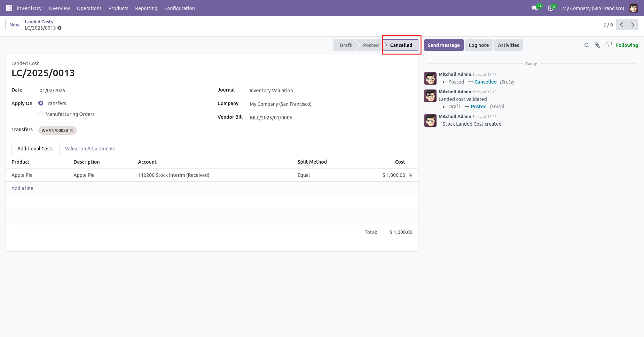The height and width of the screenshot is (337, 644).
Task: Open the Reporting menu
Action: pyautogui.click(x=146, y=8)
